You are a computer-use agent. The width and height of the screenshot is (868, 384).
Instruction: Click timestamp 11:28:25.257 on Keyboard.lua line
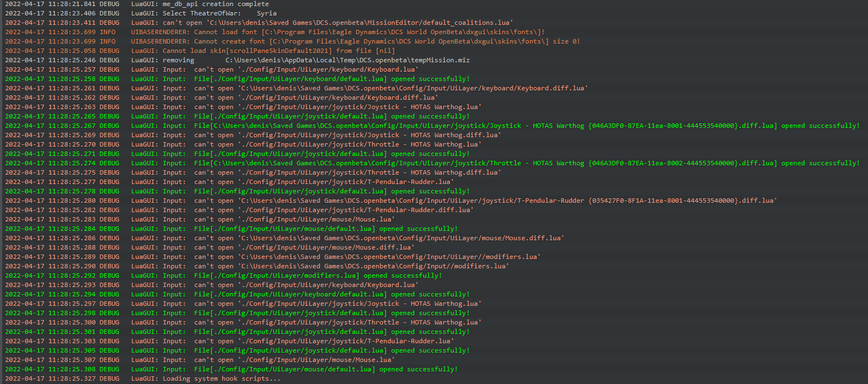click(50, 69)
